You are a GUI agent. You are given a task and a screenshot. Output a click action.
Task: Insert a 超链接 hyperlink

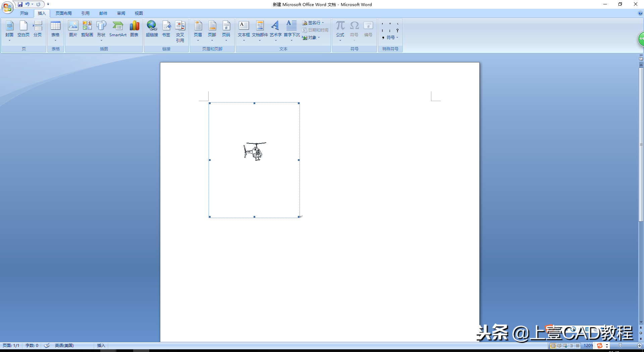152,29
